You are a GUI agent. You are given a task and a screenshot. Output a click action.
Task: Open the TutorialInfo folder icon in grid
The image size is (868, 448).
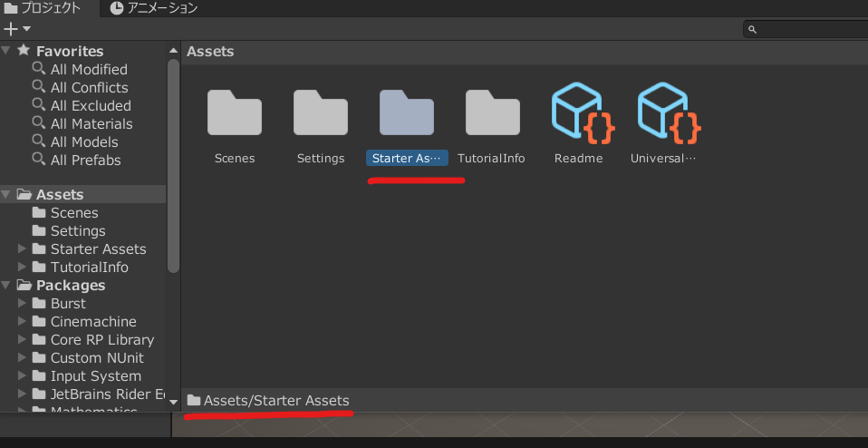click(492, 112)
